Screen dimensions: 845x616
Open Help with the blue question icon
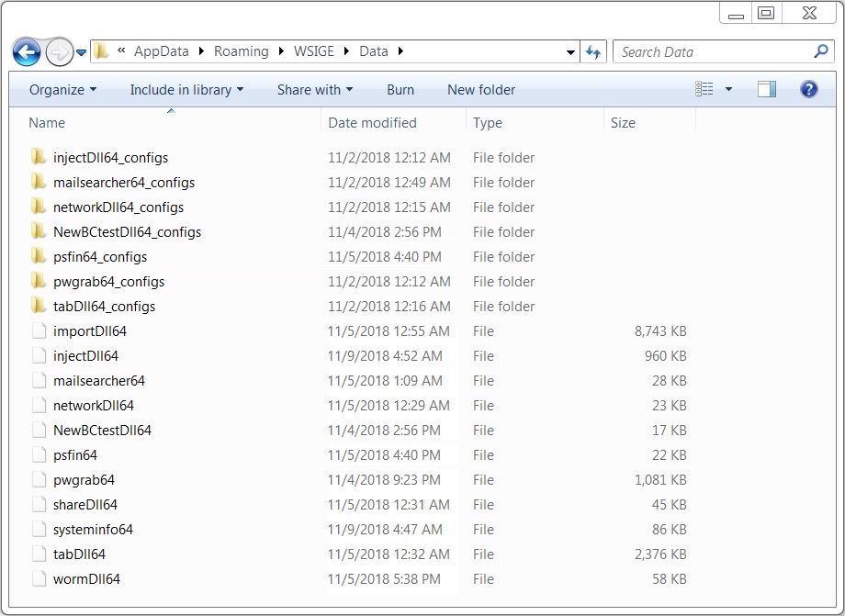(x=808, y=89)
